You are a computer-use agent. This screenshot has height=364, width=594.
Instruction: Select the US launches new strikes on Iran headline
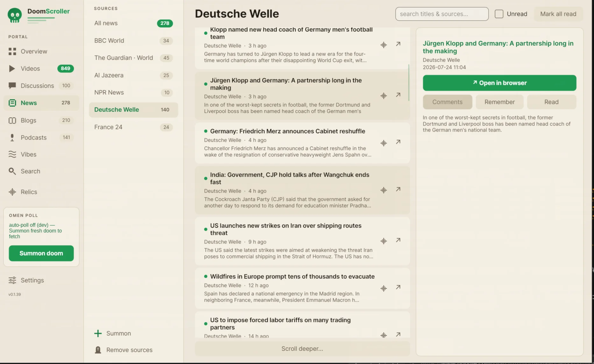click(x=286, y=229)
